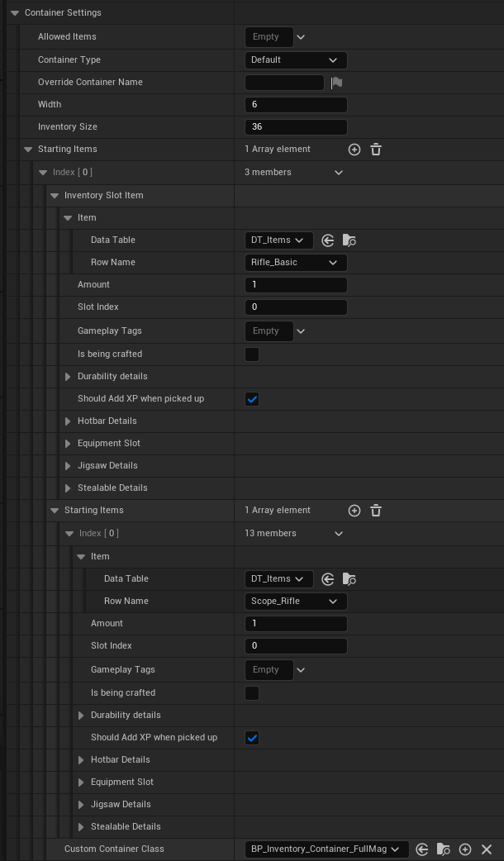Viewport: 504px width, 861px height.
Task: Expand Equipment Slot under Scope_Rifle item
Action: click(81, 783)
